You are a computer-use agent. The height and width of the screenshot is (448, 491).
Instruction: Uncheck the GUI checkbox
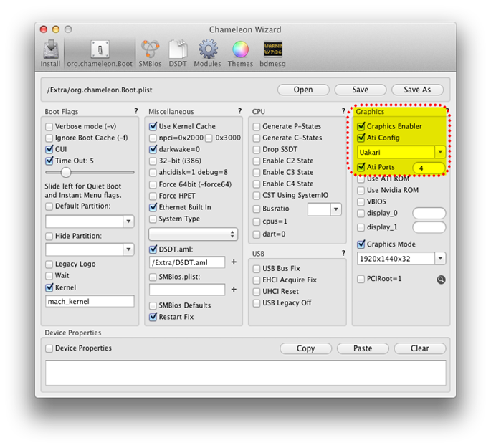coord(49,149)
